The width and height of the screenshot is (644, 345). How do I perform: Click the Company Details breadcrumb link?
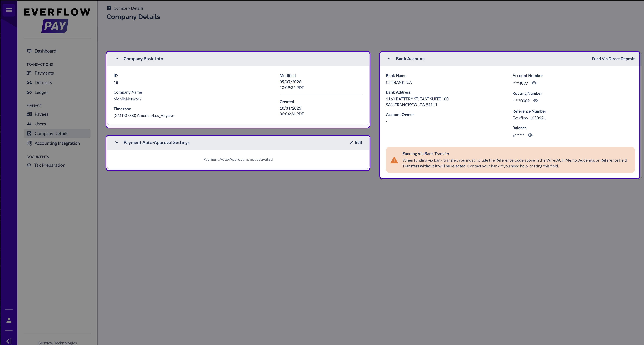[128, 8]
